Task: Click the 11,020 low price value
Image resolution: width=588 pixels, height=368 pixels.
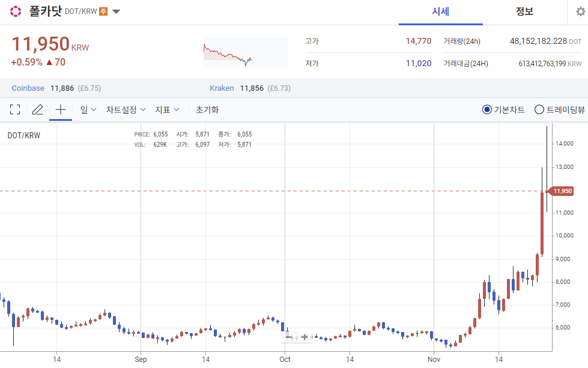Action: (419, 63)
